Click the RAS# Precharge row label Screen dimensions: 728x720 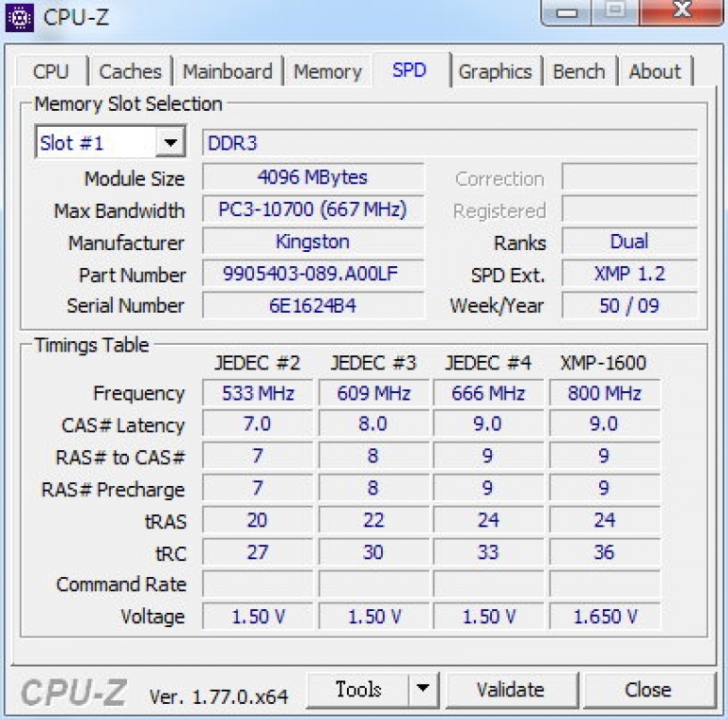[114, 490]
